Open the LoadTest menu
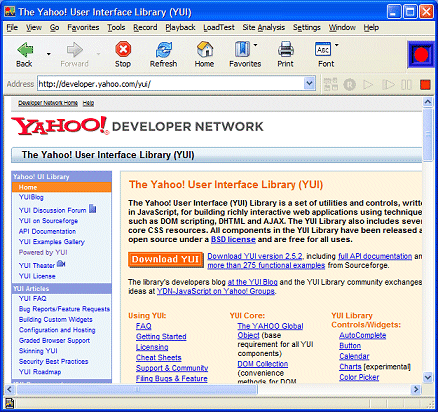Viewport: 438px width, 412px height. tap(219, 28)
